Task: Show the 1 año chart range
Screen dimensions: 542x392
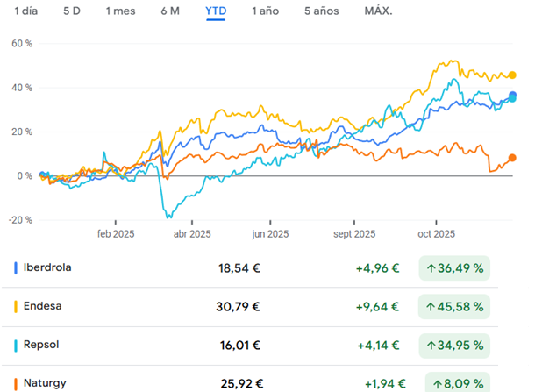Action: coord(265,11)
